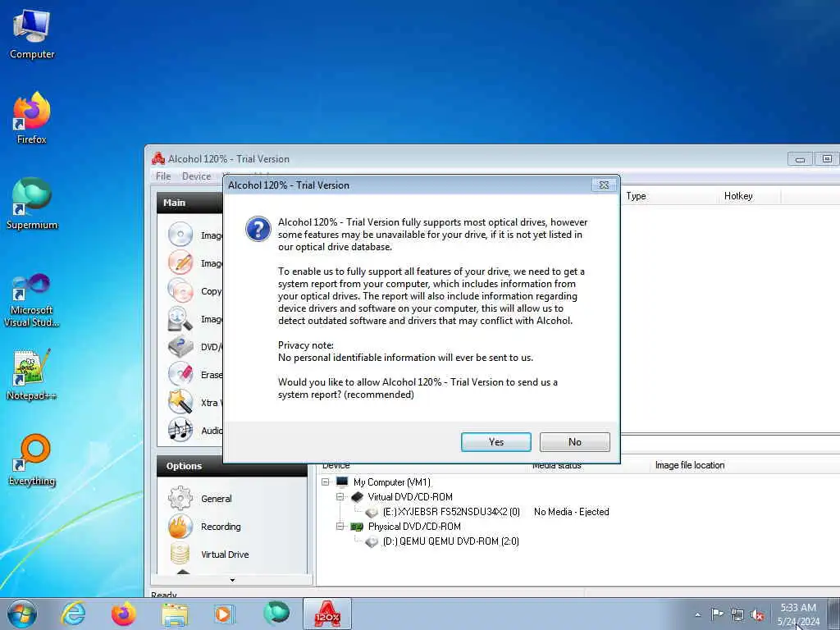Click the Main panel header
This screenshot has height=630, width=840.
[x=189, y=203]
